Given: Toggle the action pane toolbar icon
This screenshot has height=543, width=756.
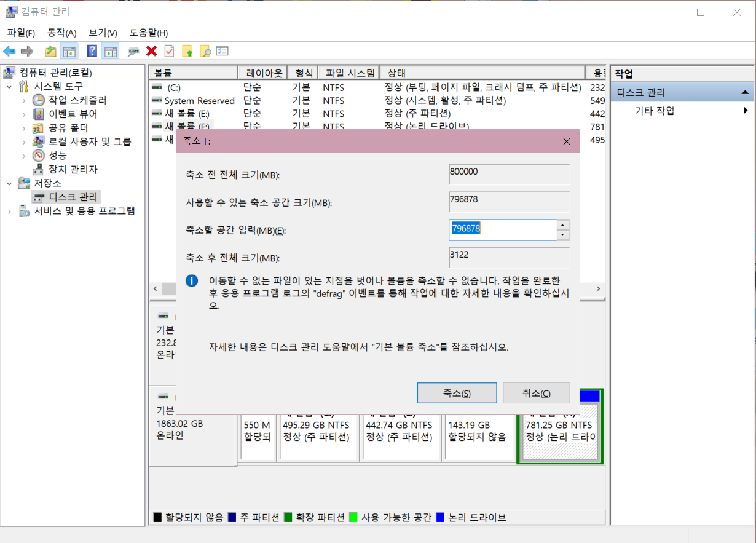Looking at the screenshot, I should pyautogui.click(x=112, y=51).
